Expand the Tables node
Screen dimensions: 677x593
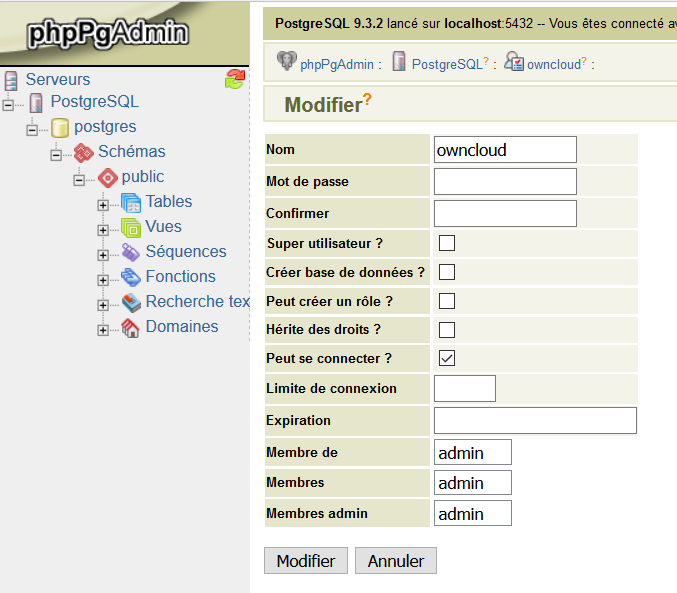click(103, 205)
